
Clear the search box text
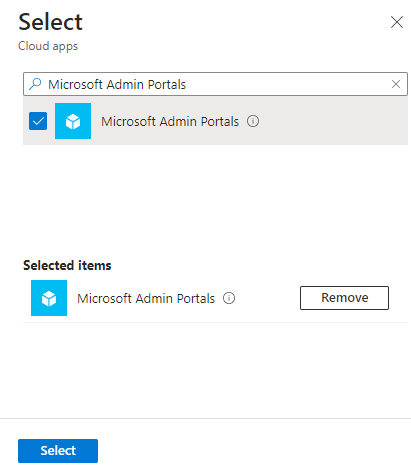[396, 84]
